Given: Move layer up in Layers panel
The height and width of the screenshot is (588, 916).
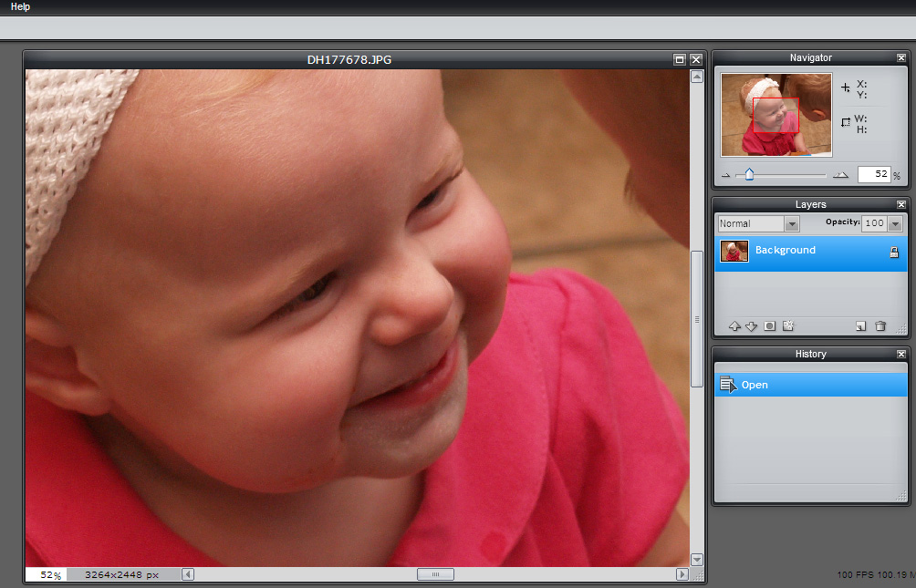Looking at the screenshot, I should (x=735, y=326).
